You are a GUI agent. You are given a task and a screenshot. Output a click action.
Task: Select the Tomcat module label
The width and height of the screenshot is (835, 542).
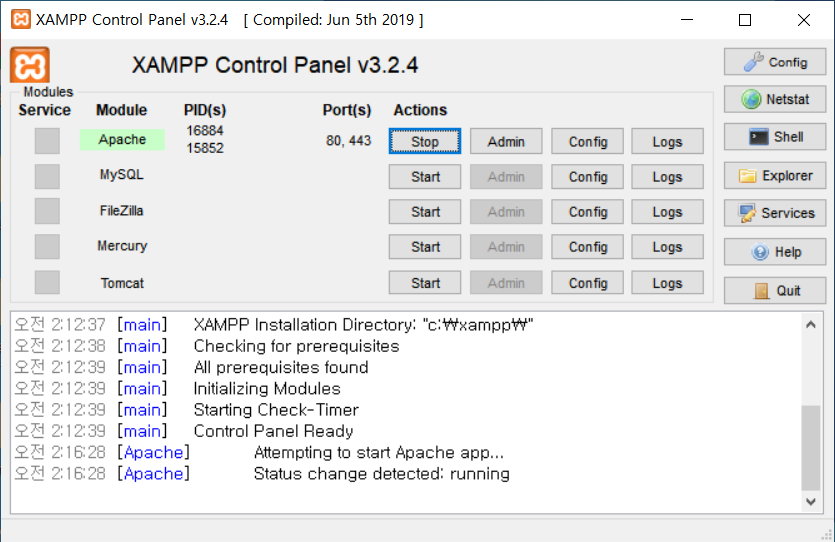(122, 283)
